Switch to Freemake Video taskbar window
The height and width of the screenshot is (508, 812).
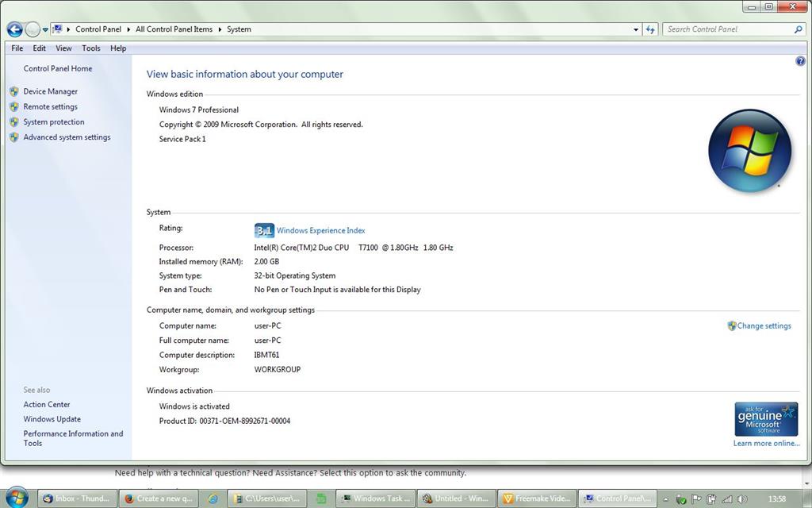537,498
